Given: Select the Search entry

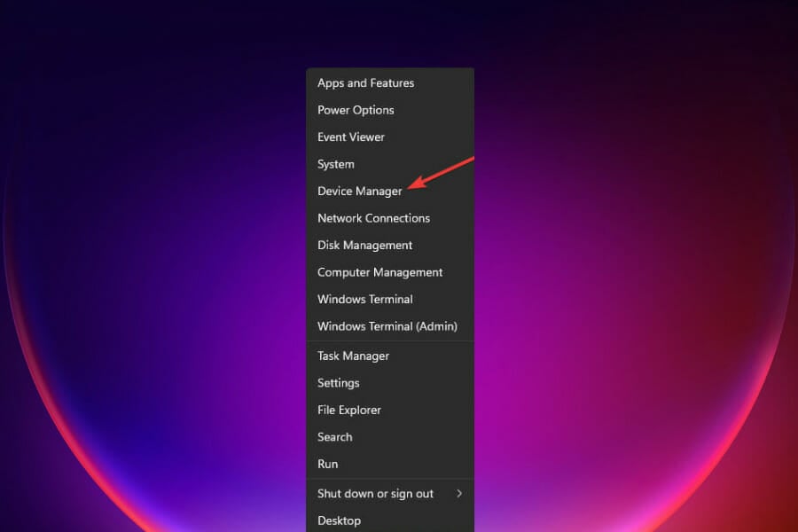Looking at the screenshot, I should pyautogui.click(x=390, y=437).
